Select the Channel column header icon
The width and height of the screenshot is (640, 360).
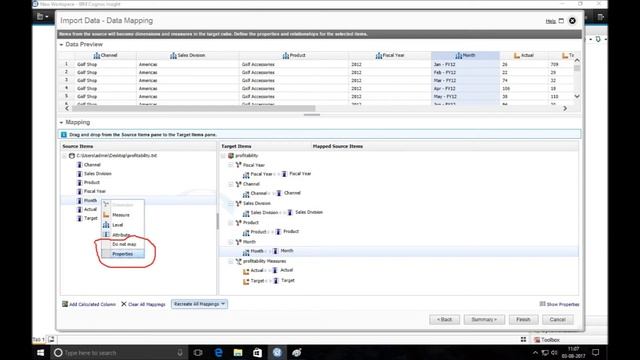(97, 56)
